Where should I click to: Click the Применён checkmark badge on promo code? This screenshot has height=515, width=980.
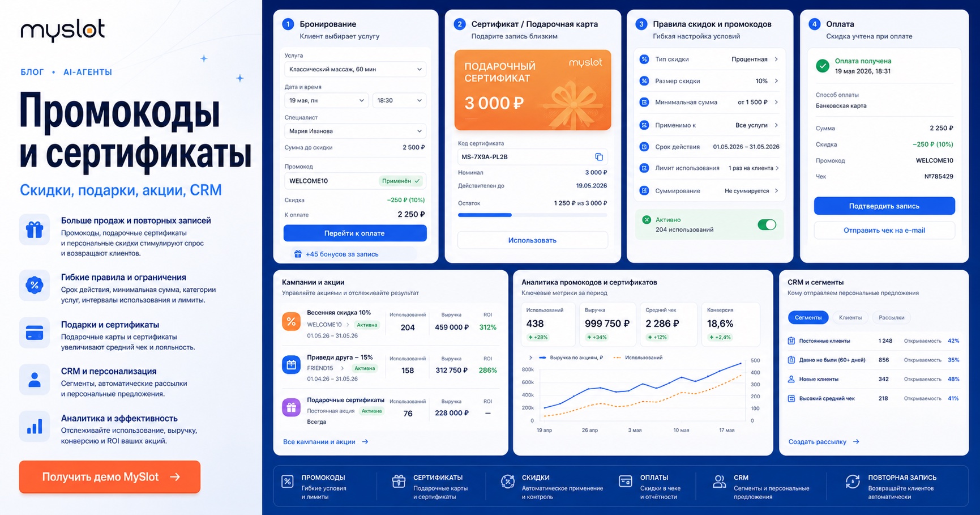coord(401,181)
